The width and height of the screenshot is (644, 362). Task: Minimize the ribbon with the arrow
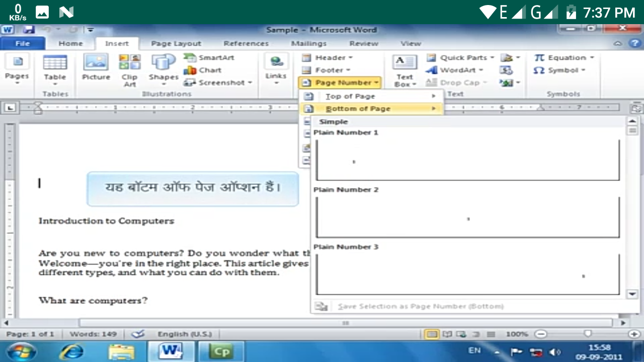coord(617,44)
